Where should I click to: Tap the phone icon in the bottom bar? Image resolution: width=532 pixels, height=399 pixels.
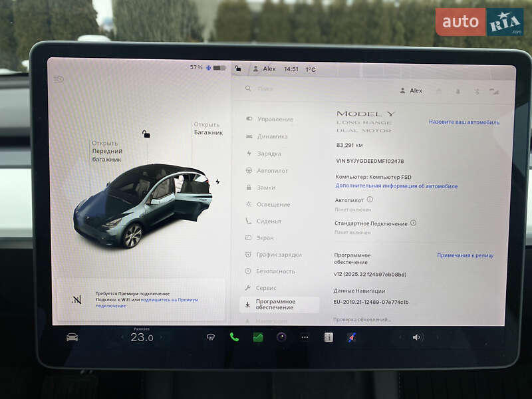[233, 338]
